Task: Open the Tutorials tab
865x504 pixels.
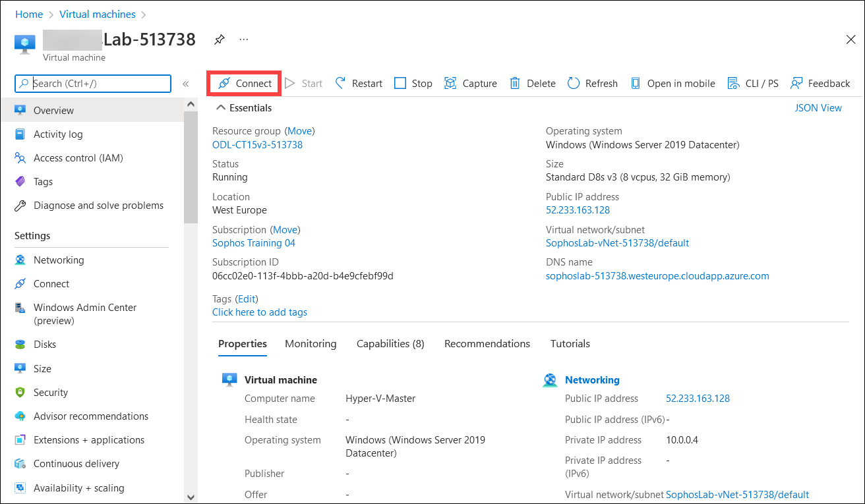Action: [x=570, y=344]
